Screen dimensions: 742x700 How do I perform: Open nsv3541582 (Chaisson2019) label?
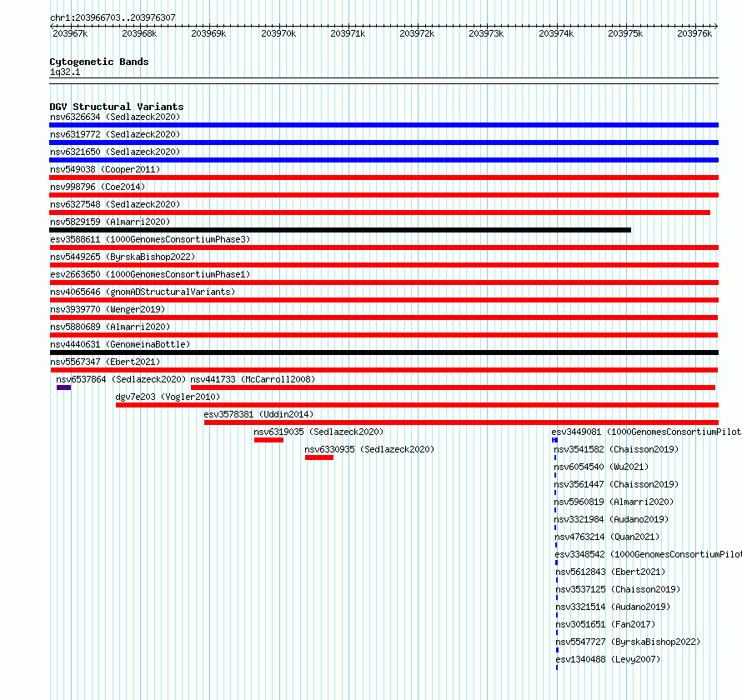tap(616, 449)
